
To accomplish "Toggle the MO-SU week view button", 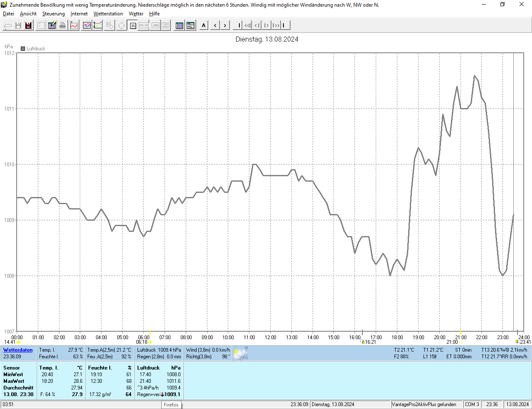I will point(144,25).
